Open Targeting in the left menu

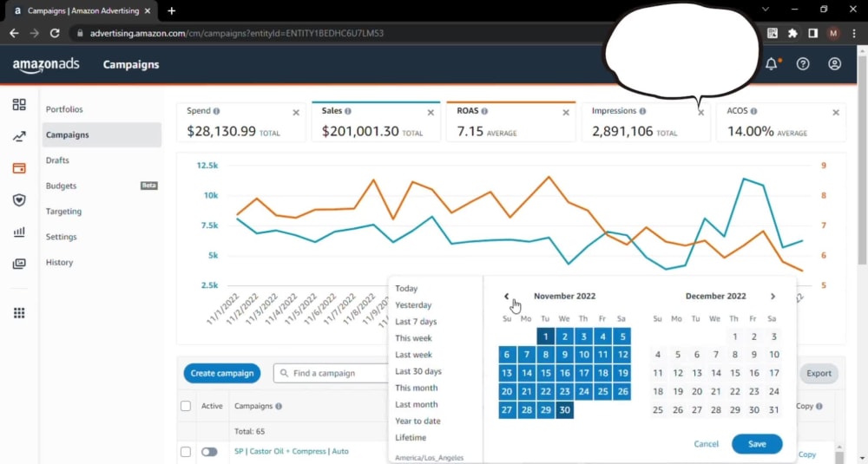[x=63, y=212]
